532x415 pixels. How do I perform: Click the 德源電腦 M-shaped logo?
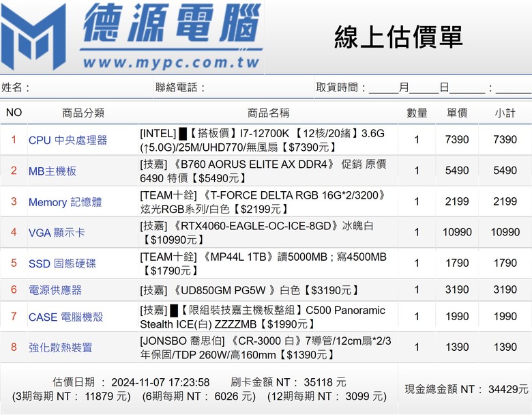[x=33, y=36]
